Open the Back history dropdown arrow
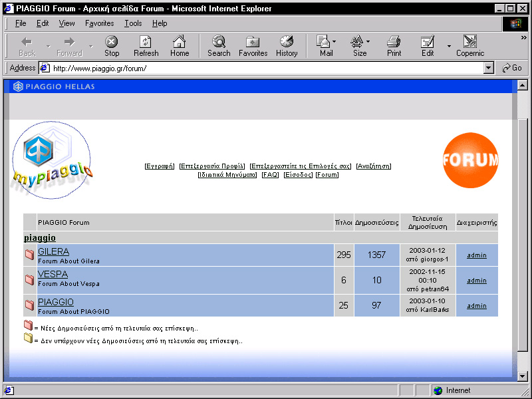Image resolution: width=532 pixels, height=399 pixels. coord(48,46)
